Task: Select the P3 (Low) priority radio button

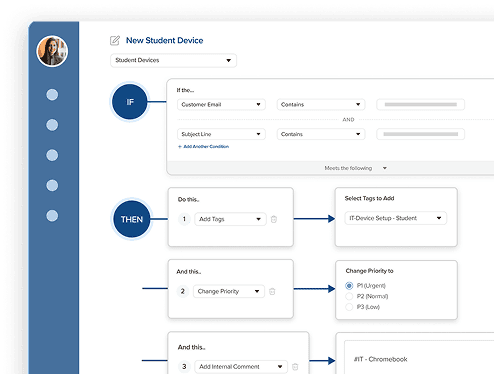Action: (349, 307)
